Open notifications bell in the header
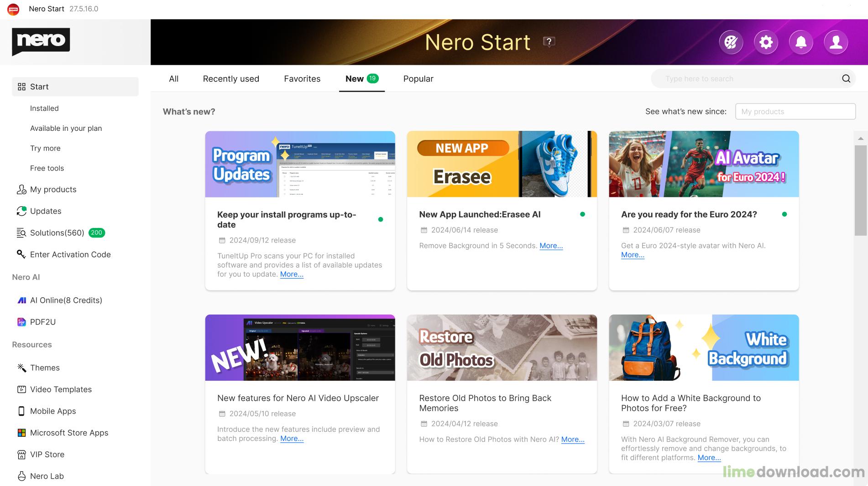868x486 pixels. (801, 42)
